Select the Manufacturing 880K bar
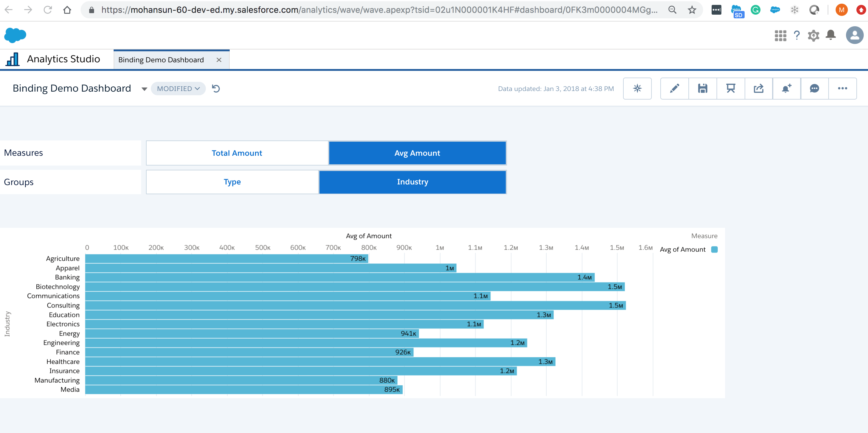868x433 pixels. 241,380
